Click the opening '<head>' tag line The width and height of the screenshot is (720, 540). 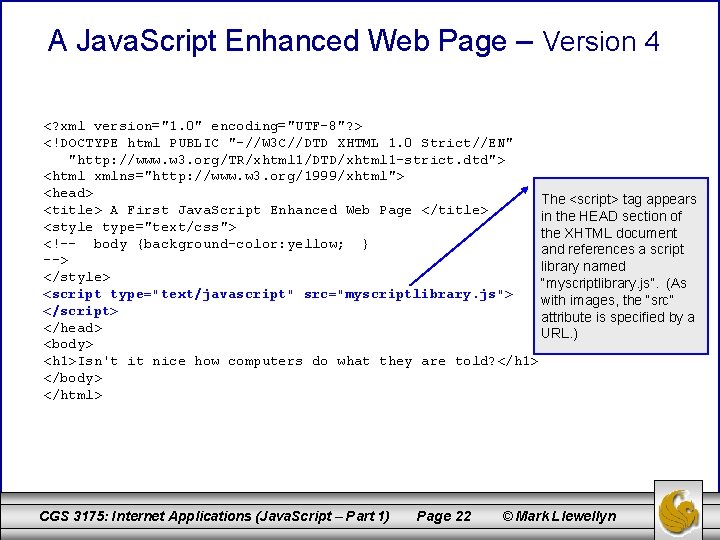tap(68, 193)
